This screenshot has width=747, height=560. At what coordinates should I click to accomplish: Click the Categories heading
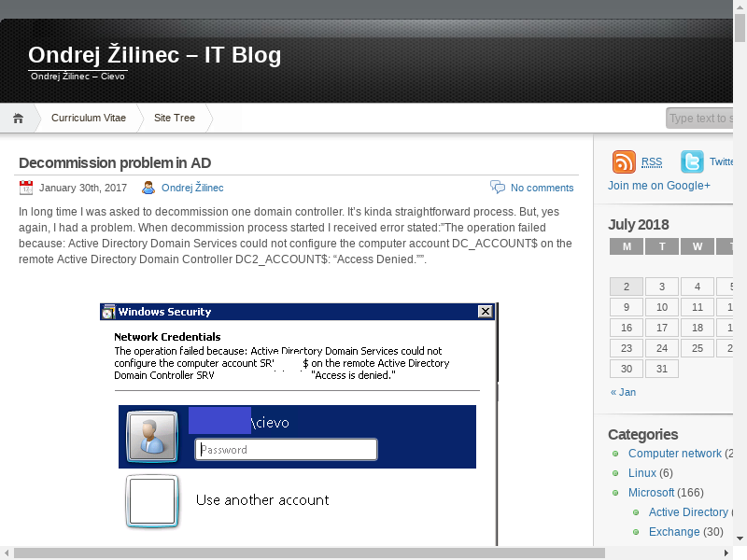[x=642, y=434]
